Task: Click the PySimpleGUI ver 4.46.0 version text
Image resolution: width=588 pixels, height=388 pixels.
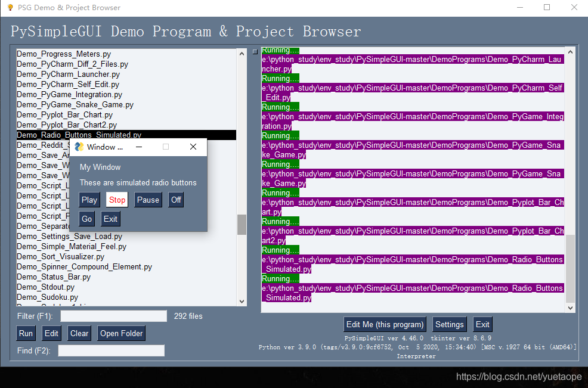Action: (384, 338)
